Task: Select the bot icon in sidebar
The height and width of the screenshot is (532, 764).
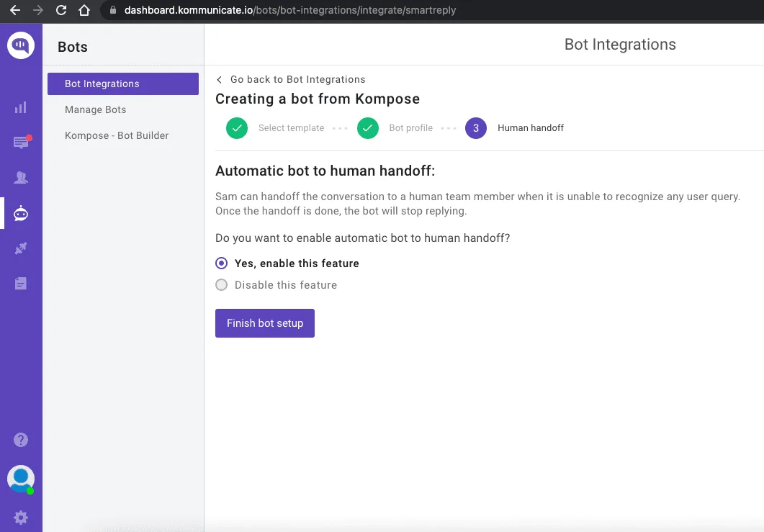Action: 20,213
